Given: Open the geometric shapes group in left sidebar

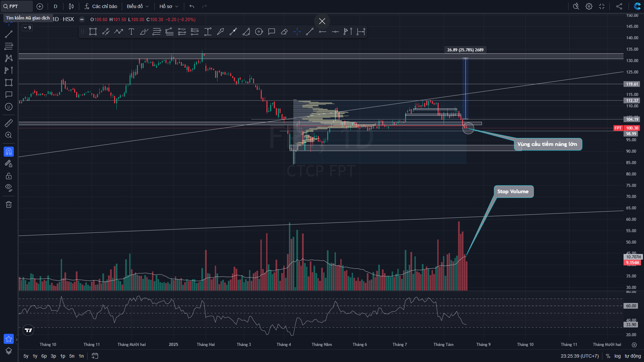Looking at the screenshot, I should pyautogui.click(x=9, y=83).
